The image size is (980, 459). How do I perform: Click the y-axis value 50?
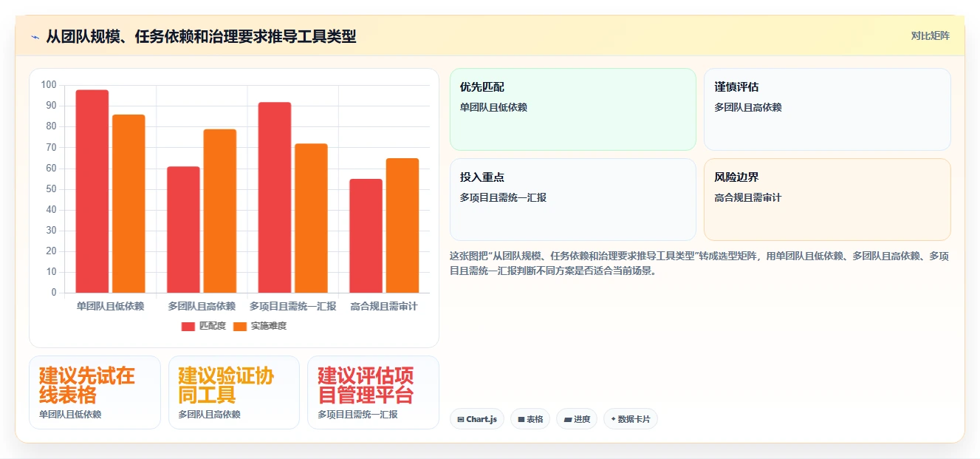51,189
